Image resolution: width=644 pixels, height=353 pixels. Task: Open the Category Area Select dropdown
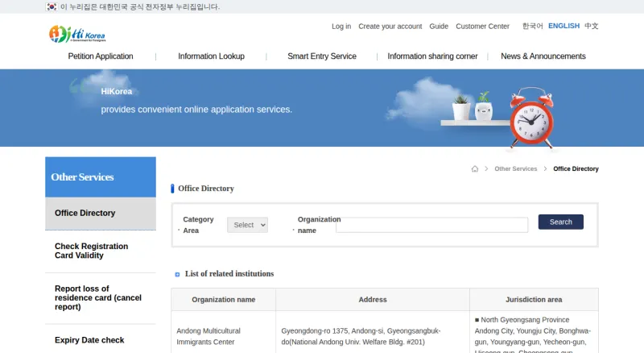pyautogui.click(x=248, y=225)
